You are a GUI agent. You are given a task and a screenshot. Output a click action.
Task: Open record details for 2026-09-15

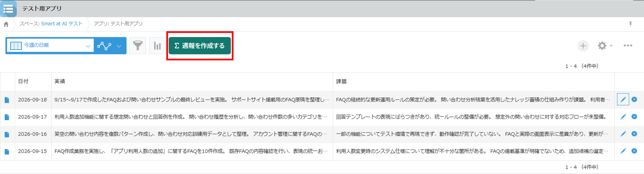pos(7,151)
